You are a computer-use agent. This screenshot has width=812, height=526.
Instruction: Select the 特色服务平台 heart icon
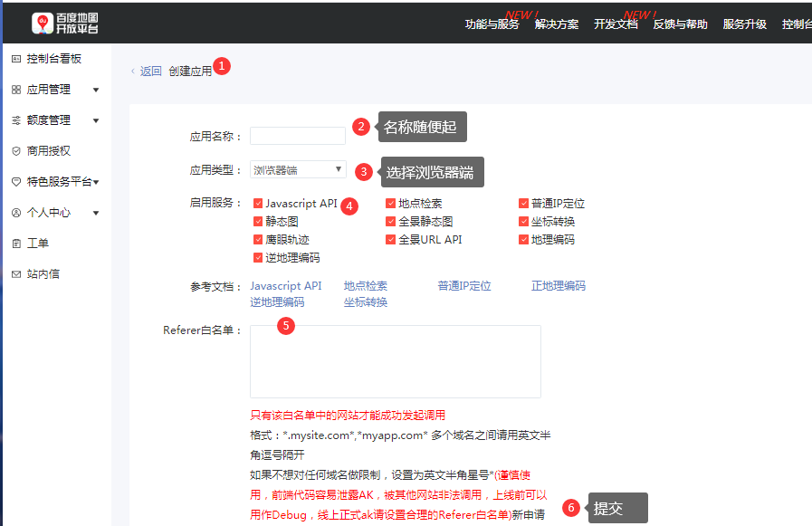(15, 181)
